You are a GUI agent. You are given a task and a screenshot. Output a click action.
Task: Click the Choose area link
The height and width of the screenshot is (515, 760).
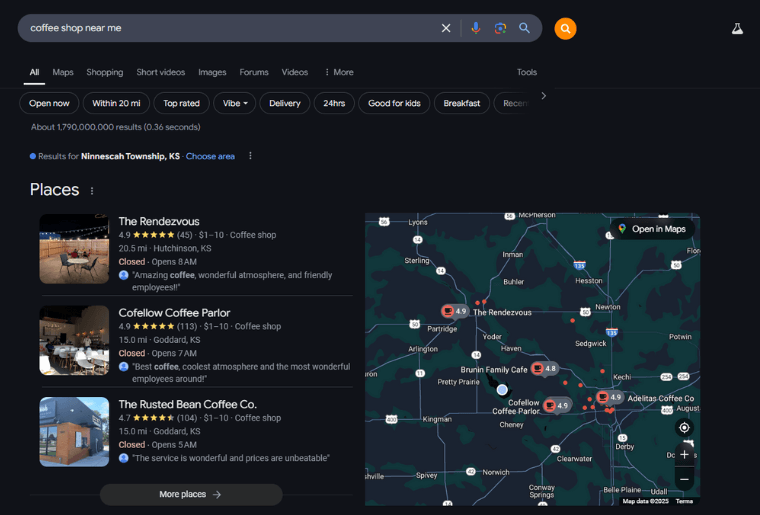210,156
